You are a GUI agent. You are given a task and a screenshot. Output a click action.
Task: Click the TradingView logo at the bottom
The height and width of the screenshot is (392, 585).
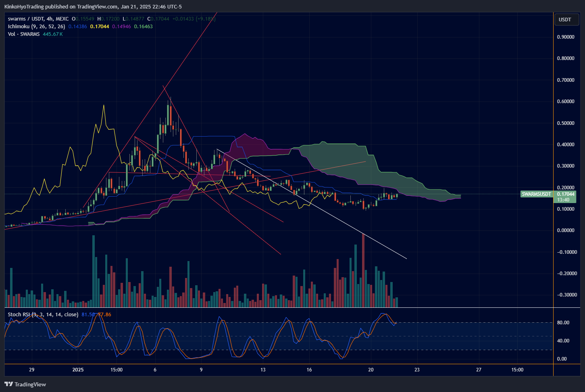[x=25, y=384]
